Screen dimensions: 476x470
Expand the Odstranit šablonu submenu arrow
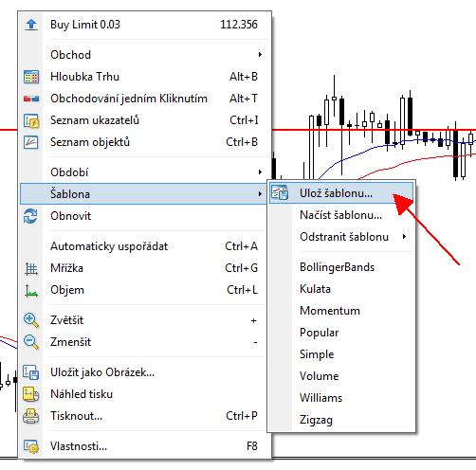click(404, 237)
